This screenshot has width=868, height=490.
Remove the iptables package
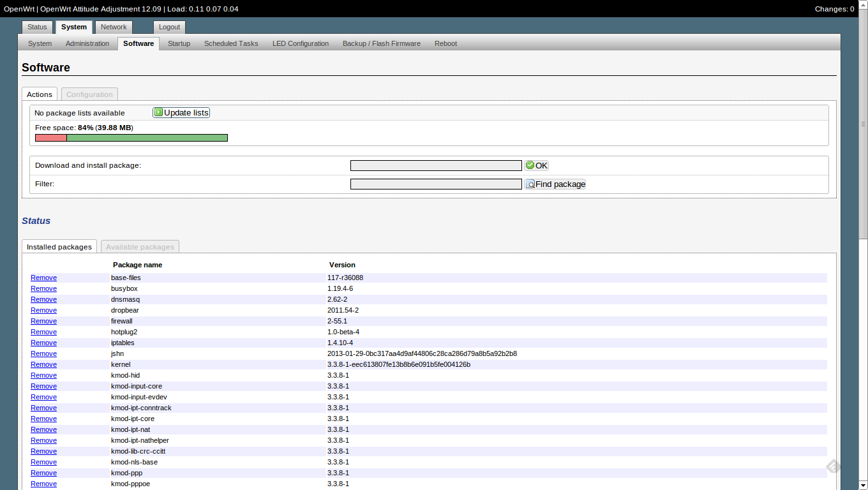point(43,343)
